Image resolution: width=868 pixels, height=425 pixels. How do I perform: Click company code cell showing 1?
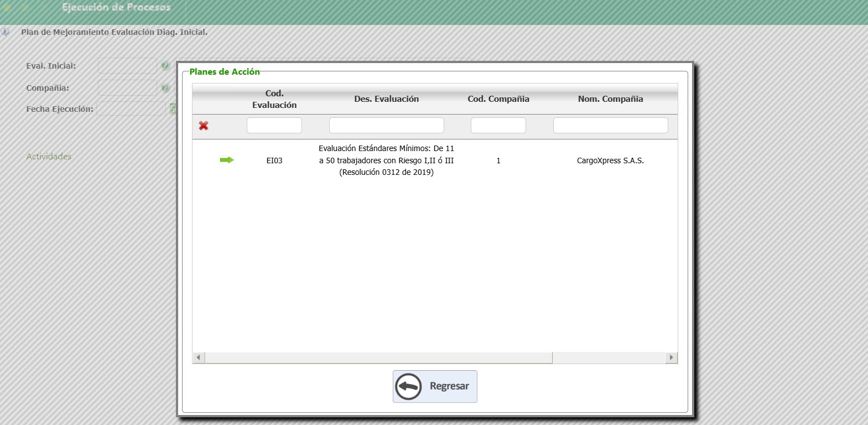498,160
